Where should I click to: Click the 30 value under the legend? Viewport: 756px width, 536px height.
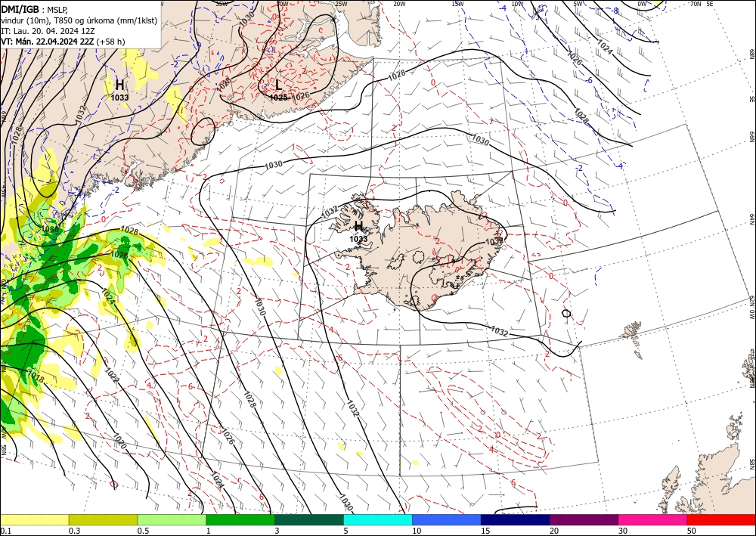[x=623, y=531]
